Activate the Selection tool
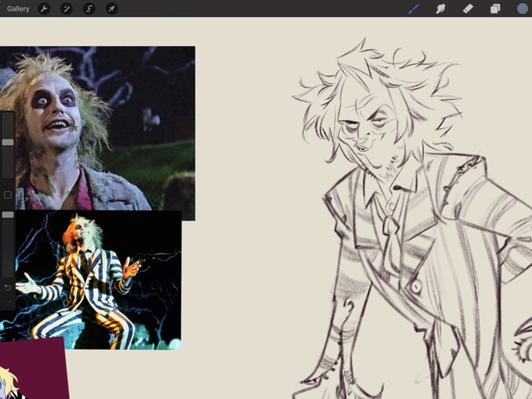Screen dimensions: 532x399 click(89, 9)
